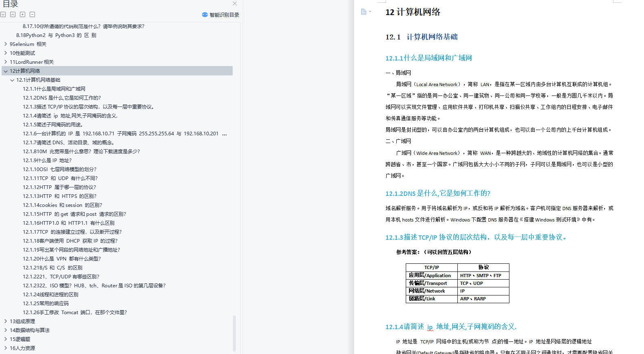Go to 12.1.2221、TCP/UDP 有哪些区别
This screenshot has width=644, height=354.
click(x=61, y=276)
